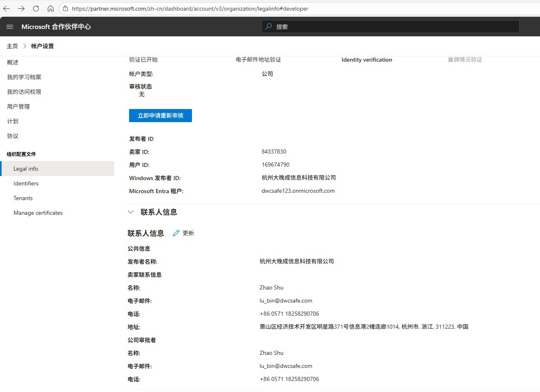The image size is (540, 392).
Task: Go to 主页 breadcrumb link
Action: click(x=12, y=46)
